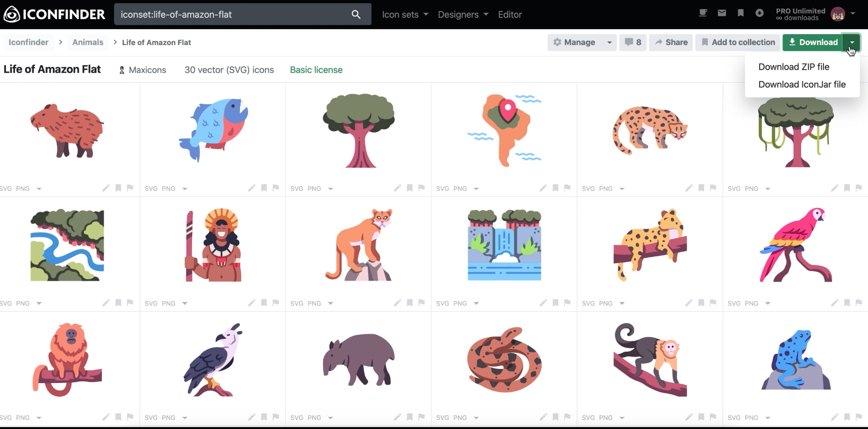868x429 pixels.
Task: Click the iconset search input field
Action: 233,15
